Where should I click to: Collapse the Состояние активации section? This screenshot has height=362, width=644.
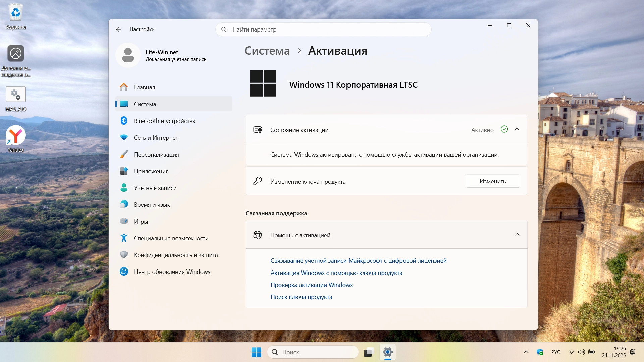(517, 129)
